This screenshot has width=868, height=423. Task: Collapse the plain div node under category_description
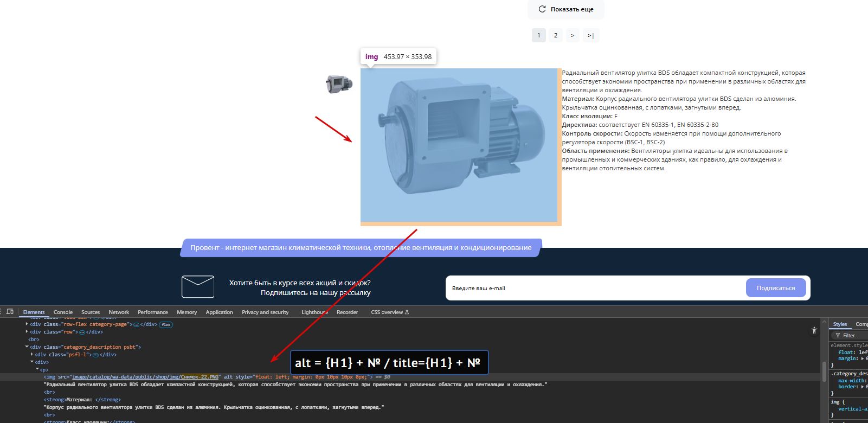[32, 362]
